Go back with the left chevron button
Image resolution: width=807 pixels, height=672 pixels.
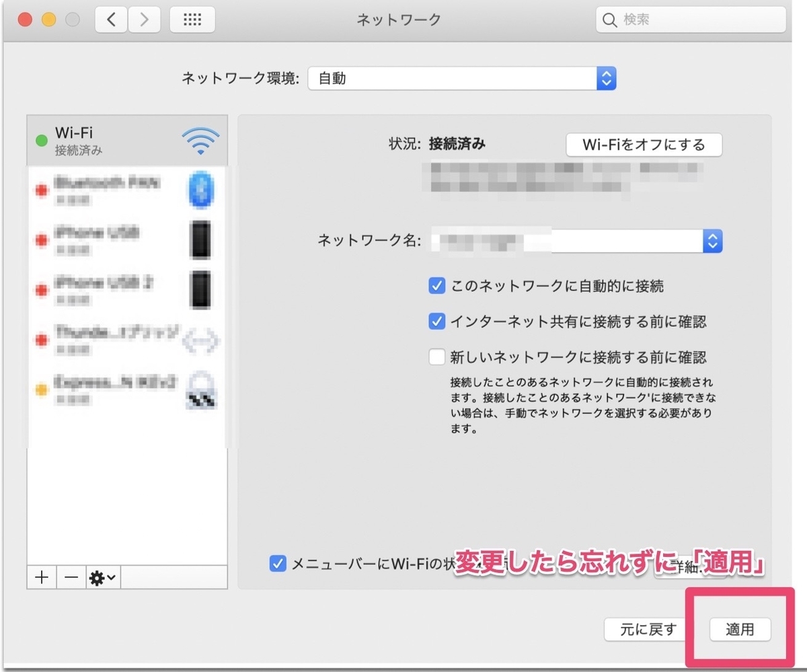[x=112, y=20]
